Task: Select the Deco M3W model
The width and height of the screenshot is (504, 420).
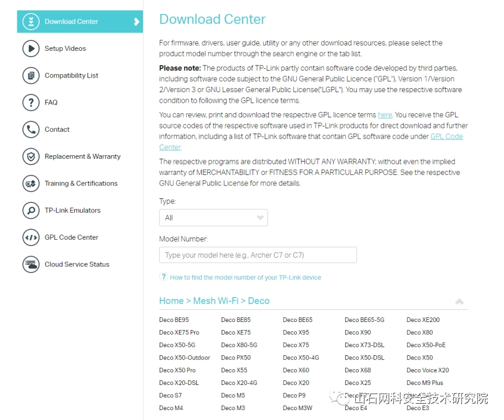Action: 297,408
